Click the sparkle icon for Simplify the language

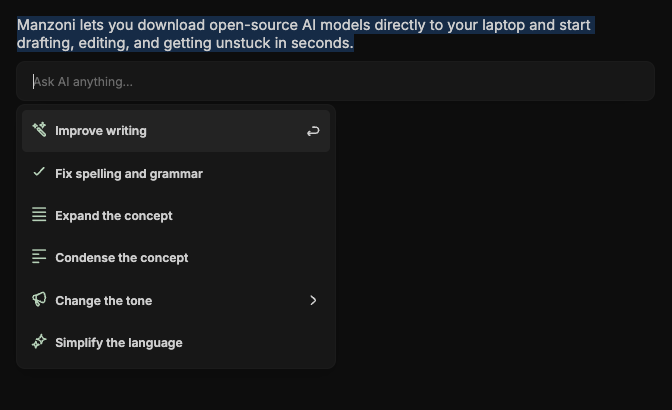pos(39,342)
